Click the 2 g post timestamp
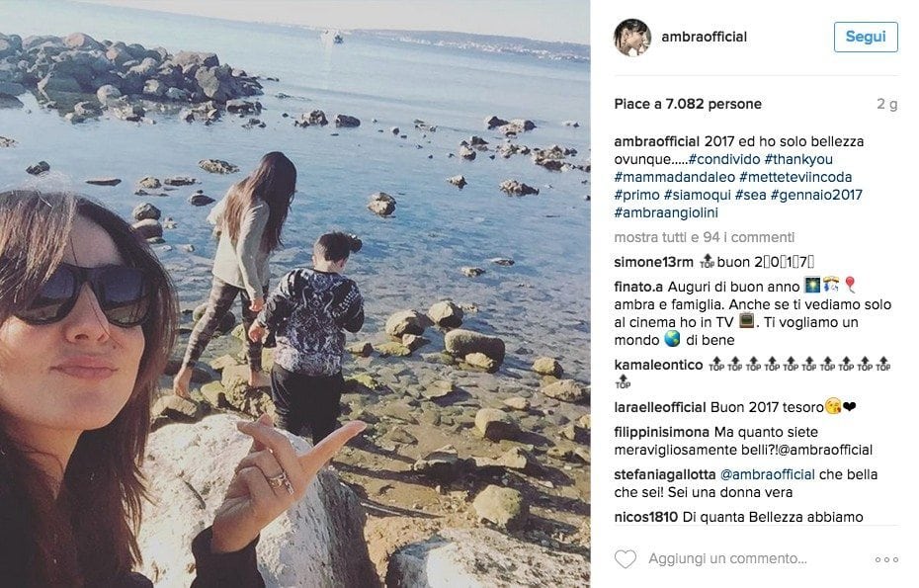Screen dimensions: 919x588 pos(886,105)
